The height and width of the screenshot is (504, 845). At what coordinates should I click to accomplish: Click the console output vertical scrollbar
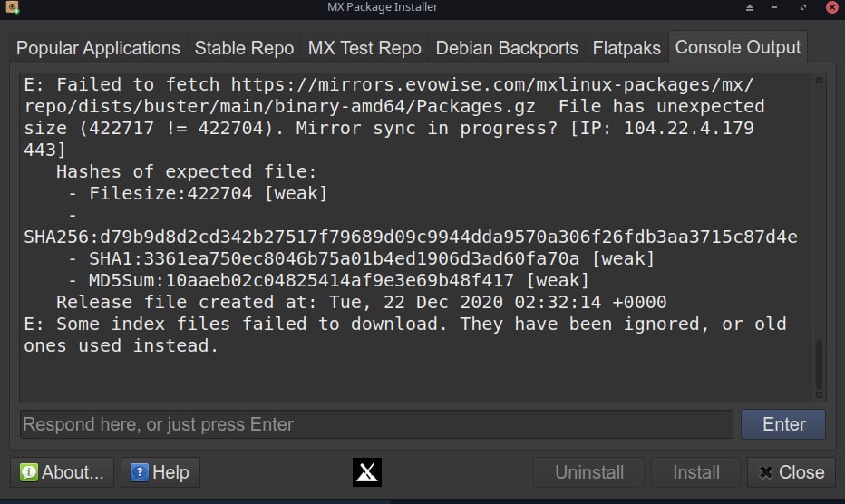tap(819, 237)
